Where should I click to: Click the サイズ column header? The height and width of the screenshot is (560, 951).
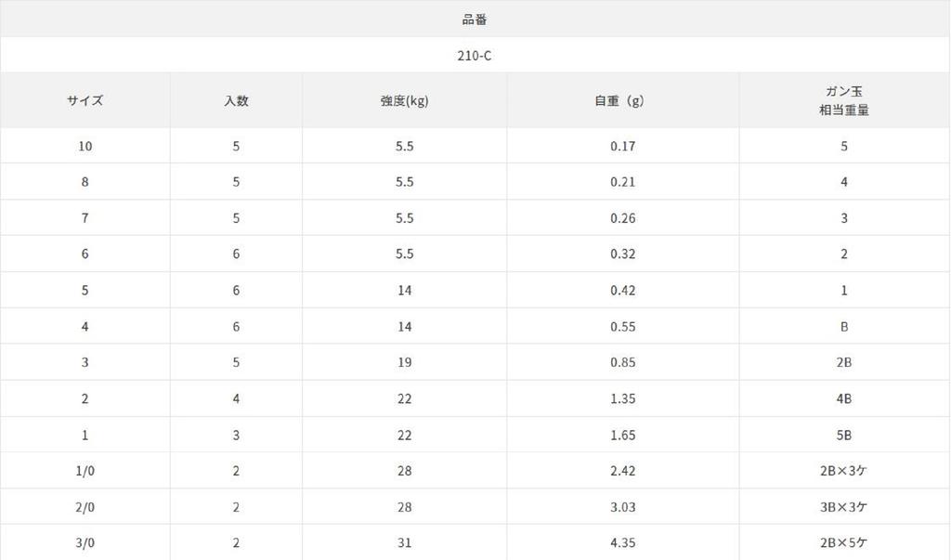(x=85, y=101)
